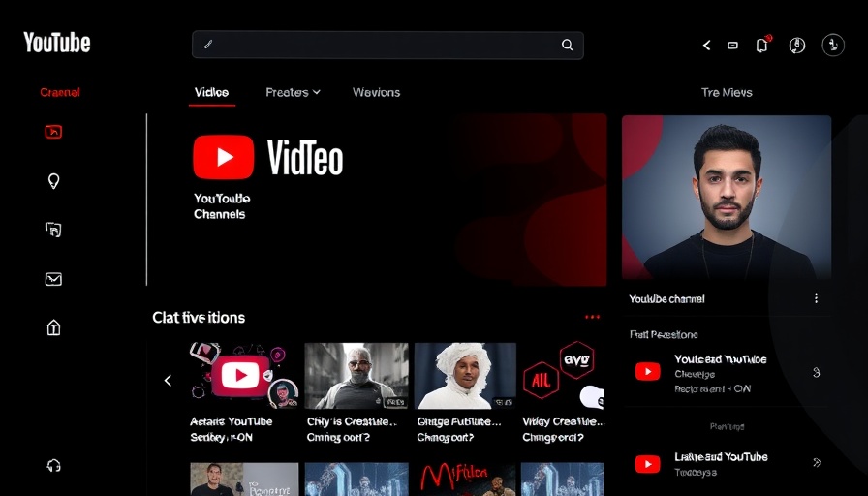Open the red hexagon badges thumbnail
The width and height of the screenshot is (868, 496).
click(x=563, y=375)
